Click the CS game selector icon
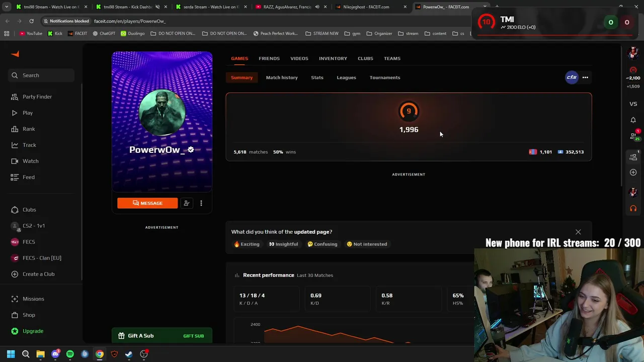Screen dimensions: 644x362 (572, 77)
